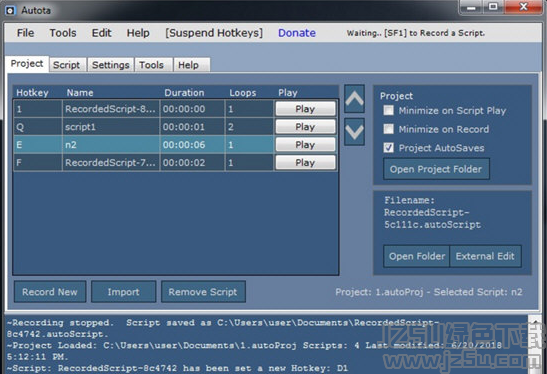
Task: Switch to the Project tab
Action: [27, 64]
